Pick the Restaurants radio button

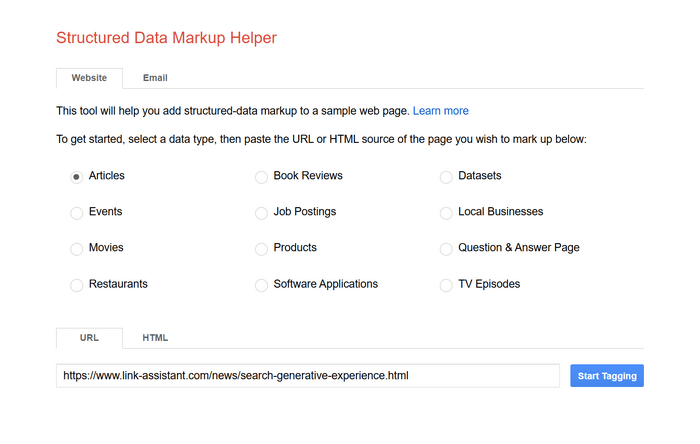[x=77, y=285]
